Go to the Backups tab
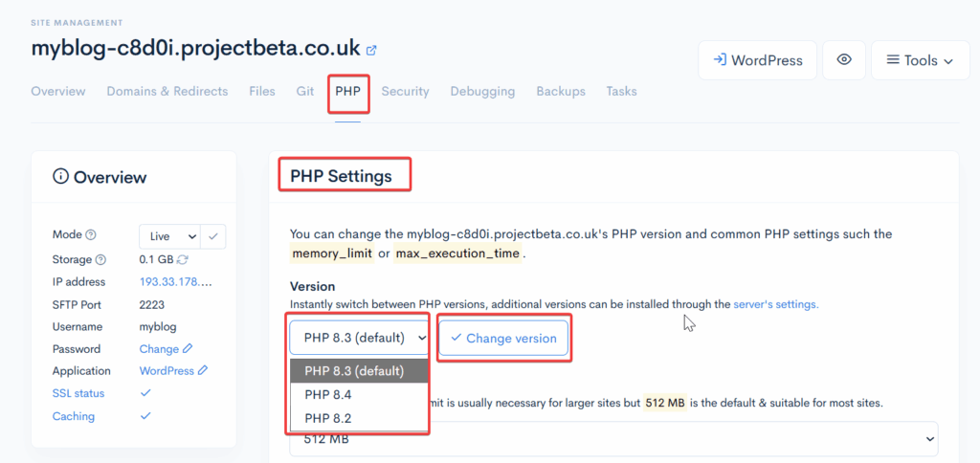The image size is (980, 463). click(x=560, y=92)
